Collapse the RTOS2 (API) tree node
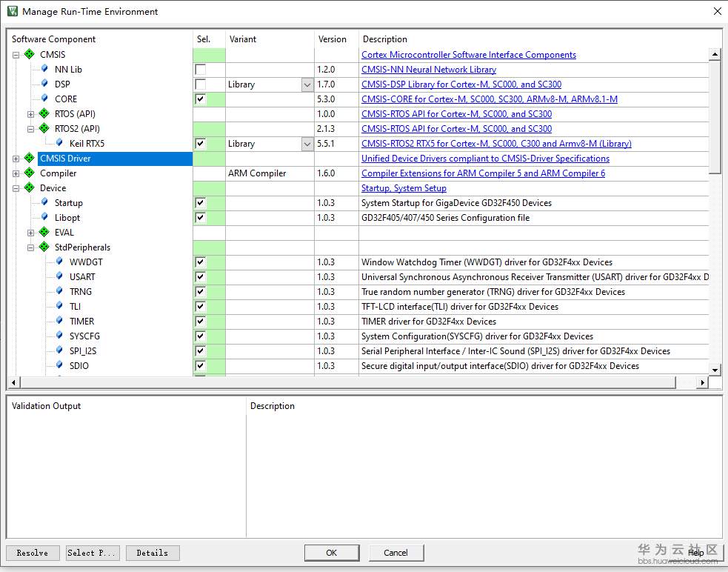 (30, 129)
